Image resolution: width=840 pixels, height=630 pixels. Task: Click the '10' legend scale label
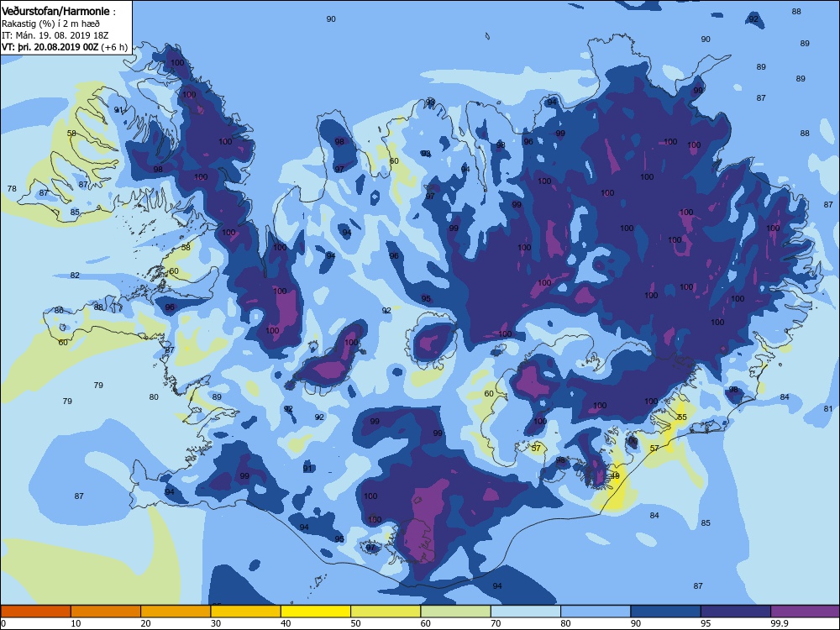pos(76,623)
